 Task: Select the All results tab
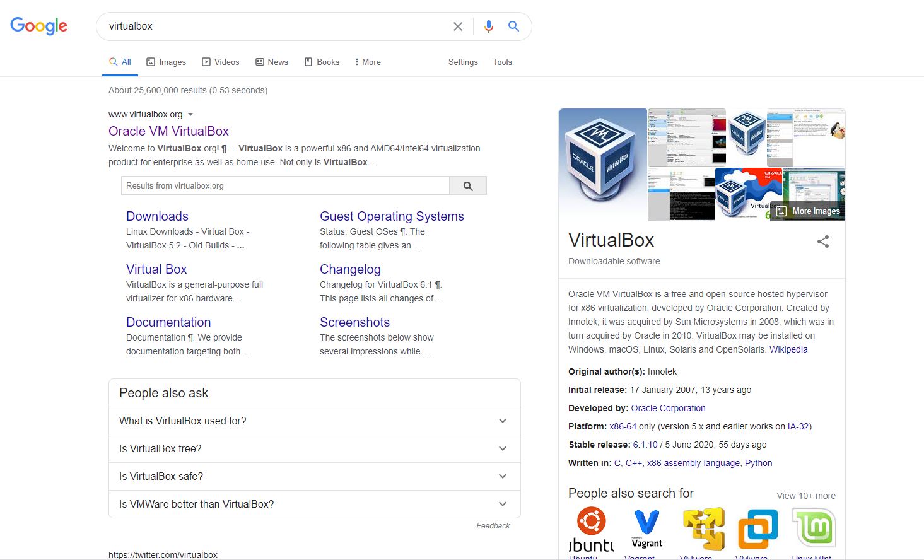click(x=120, y=62)
